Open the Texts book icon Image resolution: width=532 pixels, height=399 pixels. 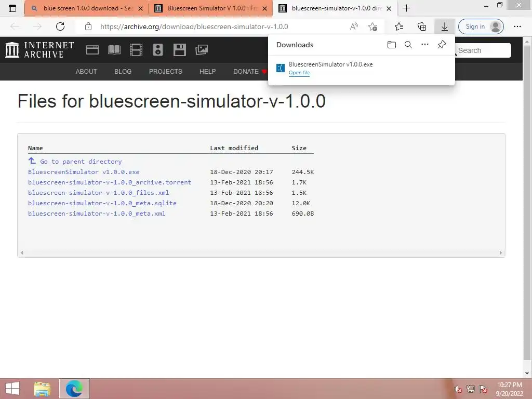point(114,50)
